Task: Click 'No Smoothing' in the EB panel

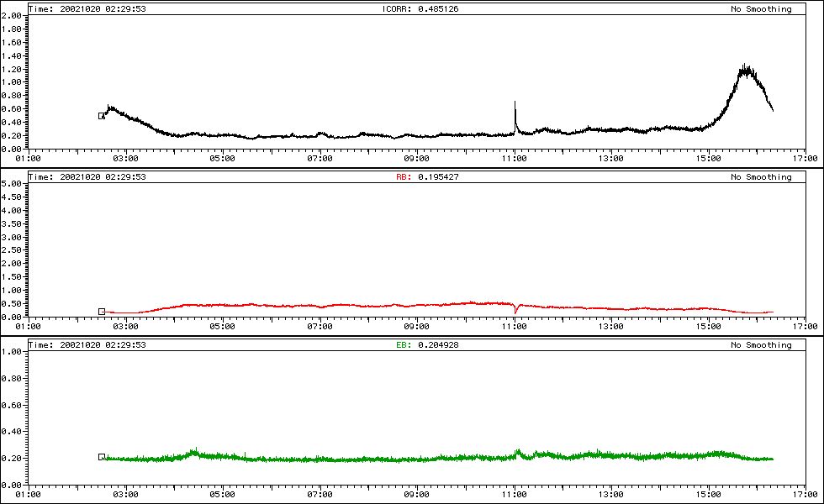Action: tap(761, 345)
